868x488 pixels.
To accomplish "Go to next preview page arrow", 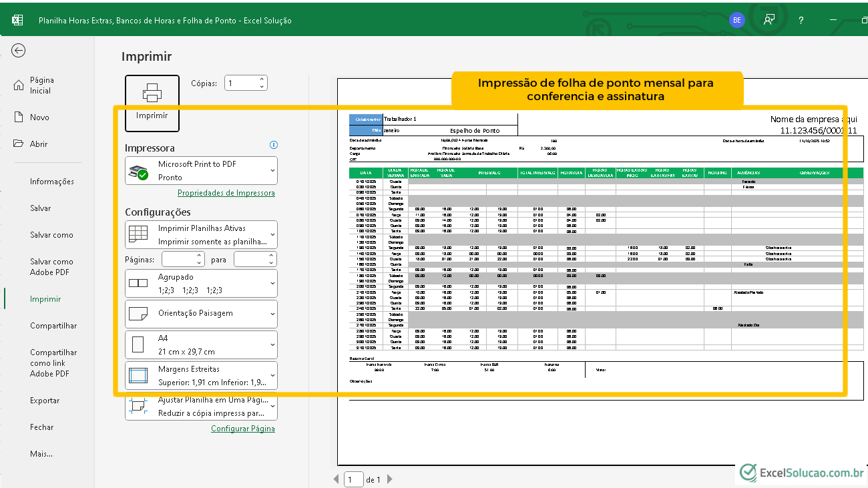I will click(390, 479).
